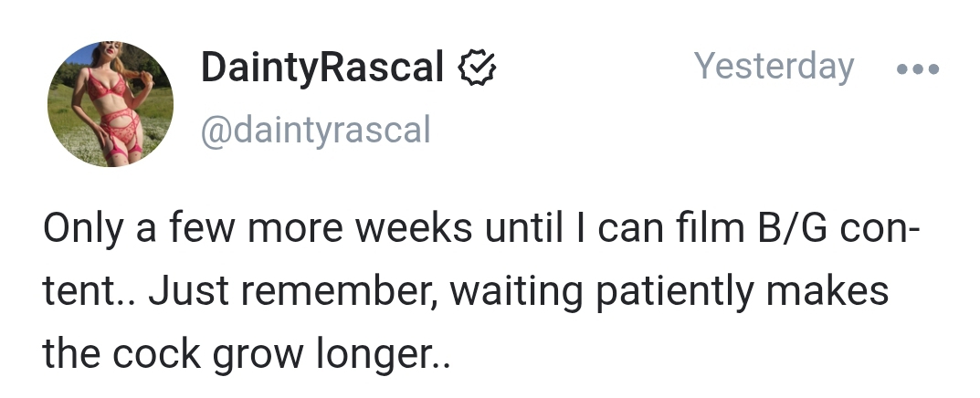Click the Yesterday timestamp
The image size is (980, 398).
(774, 67)
